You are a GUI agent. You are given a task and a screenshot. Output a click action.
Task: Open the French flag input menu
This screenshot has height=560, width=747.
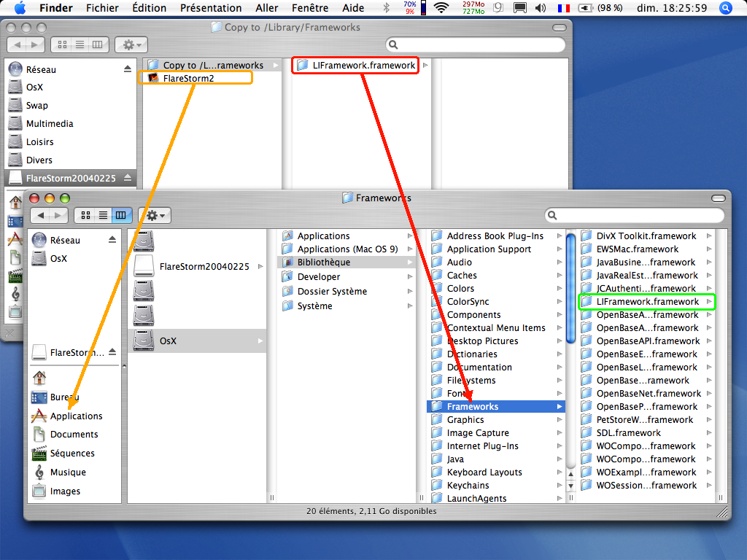[x=564, y=8]
